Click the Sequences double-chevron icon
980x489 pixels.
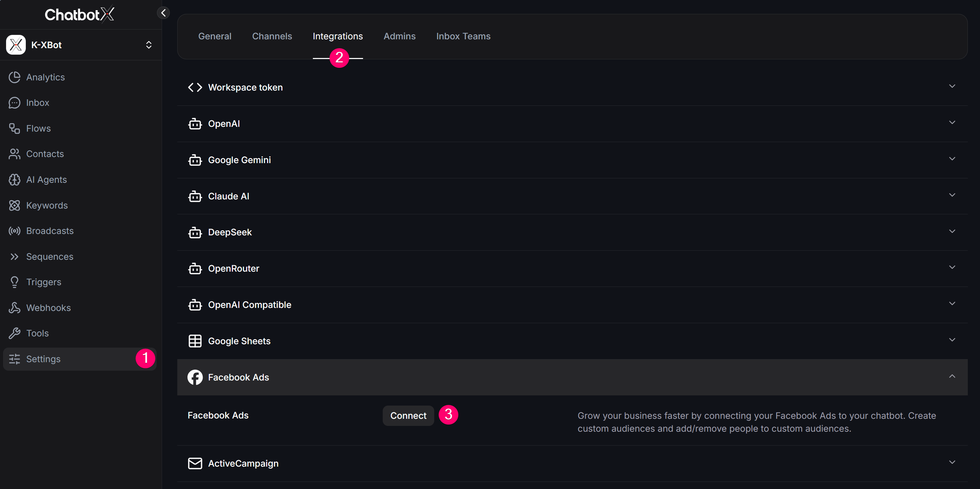click(x=15, y=257)
